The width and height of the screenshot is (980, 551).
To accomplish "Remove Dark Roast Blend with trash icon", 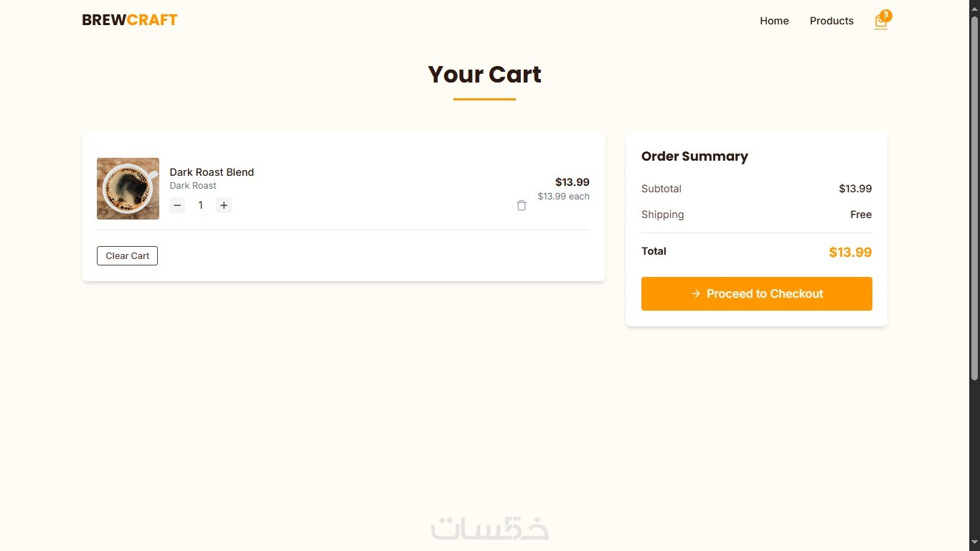I will pos(522,206).
